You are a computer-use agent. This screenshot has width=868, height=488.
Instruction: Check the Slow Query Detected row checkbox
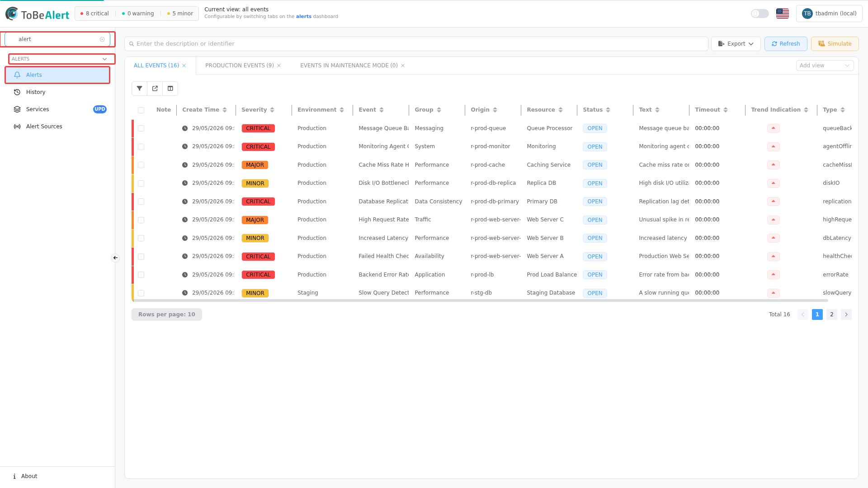click(141, 293)
